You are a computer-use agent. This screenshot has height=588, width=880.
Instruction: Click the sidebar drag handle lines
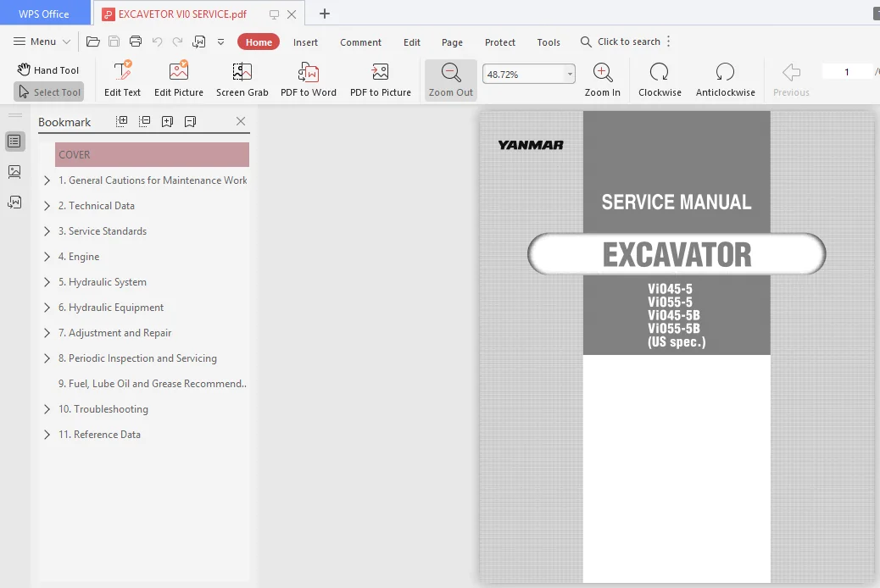coord(15,115)
